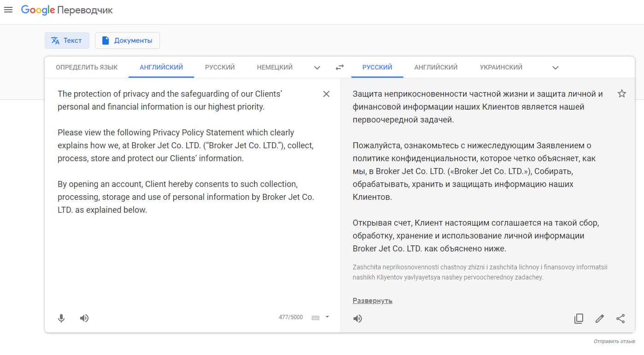Listen to the Russian translation
This screenshot has width=644, height=355.
click(x=358, y=319)
